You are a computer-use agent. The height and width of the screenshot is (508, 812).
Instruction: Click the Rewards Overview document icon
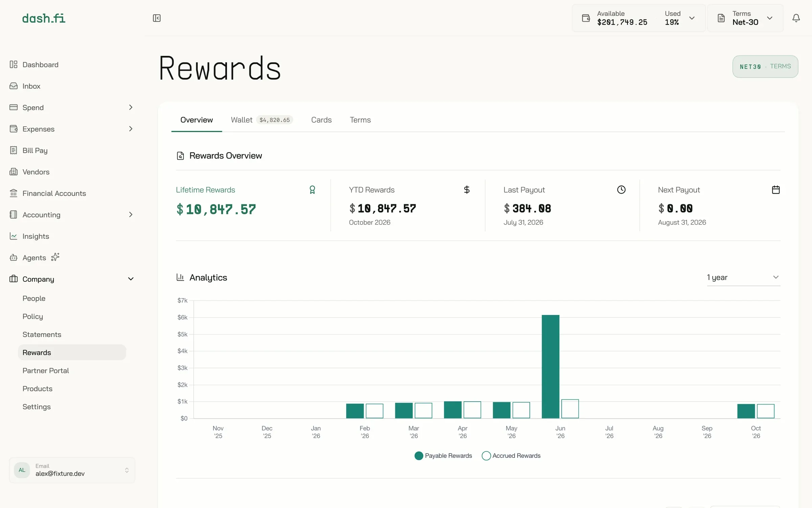pyautogui.click(x=180, y=156)
